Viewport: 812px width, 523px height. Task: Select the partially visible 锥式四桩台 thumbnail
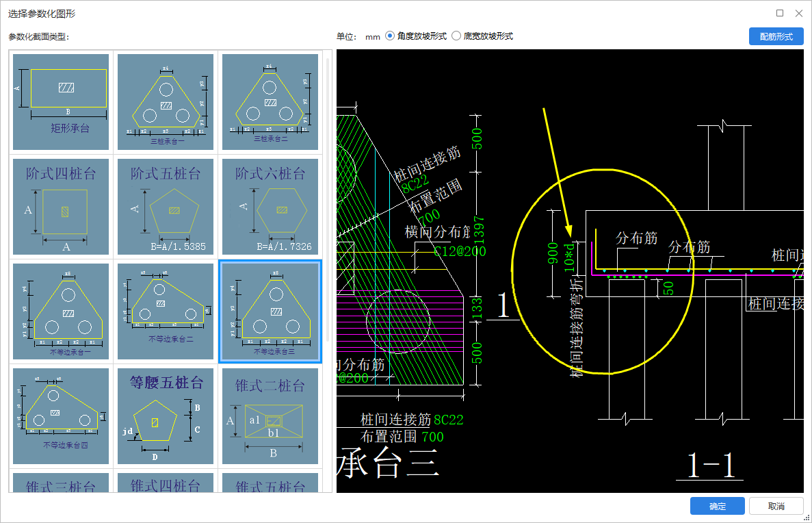click(x=165, y=482)
